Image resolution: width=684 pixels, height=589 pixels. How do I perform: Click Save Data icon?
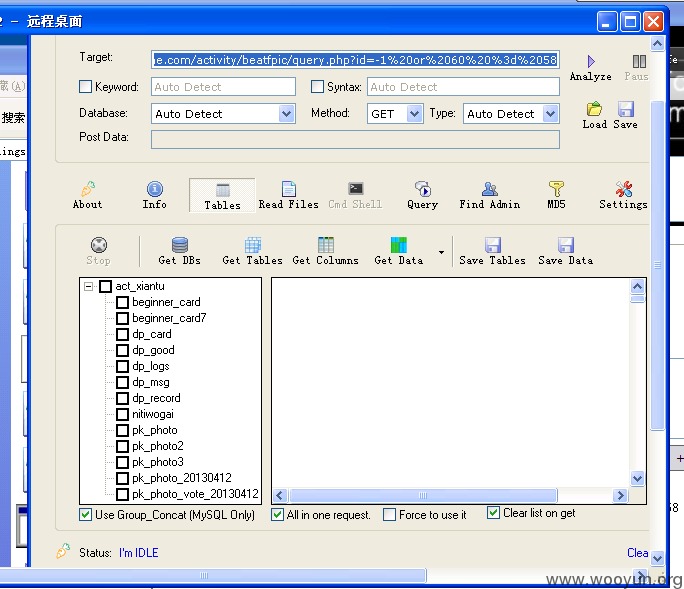566,245
